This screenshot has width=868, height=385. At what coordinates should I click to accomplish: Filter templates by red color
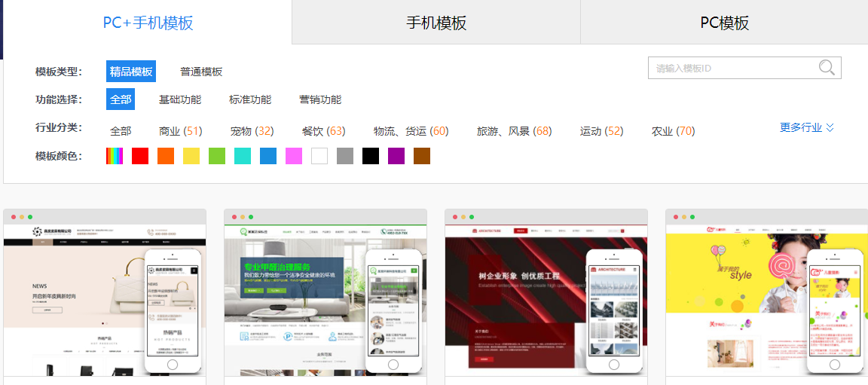pos(140,156)
